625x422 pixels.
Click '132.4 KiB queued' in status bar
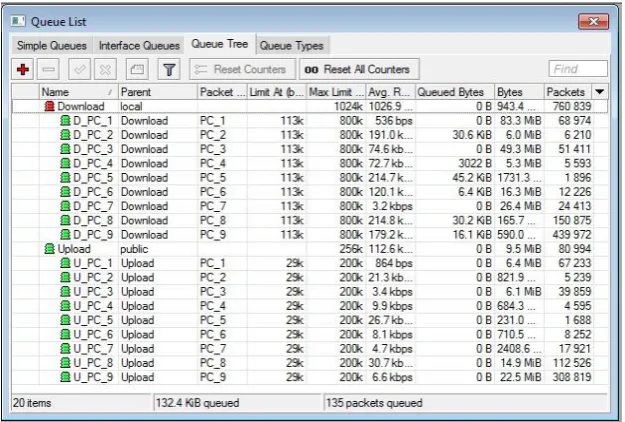197,403
